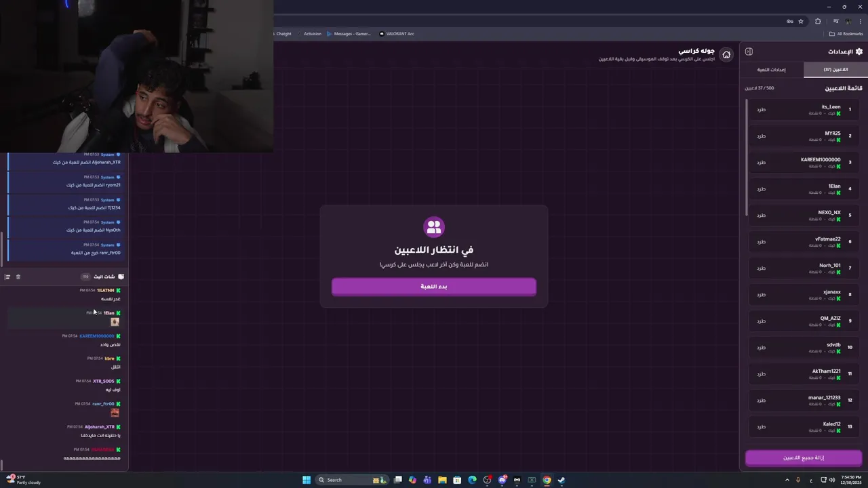868x488 pixels.
Task: Kick player Kaled12
Action: (x=761, y=427)
